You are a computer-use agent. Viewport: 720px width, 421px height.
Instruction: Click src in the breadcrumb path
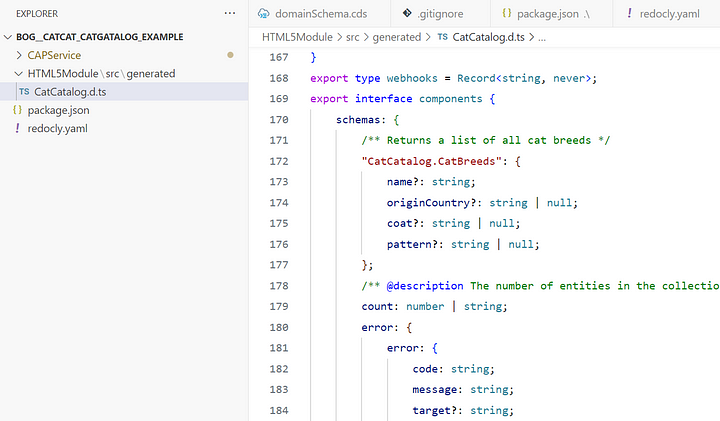[353, 37]
